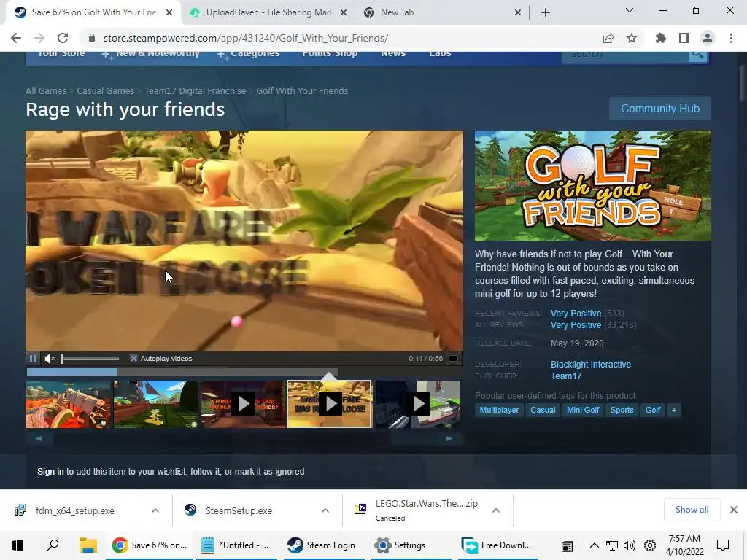Open Labs menu item

tap(440, 54)
